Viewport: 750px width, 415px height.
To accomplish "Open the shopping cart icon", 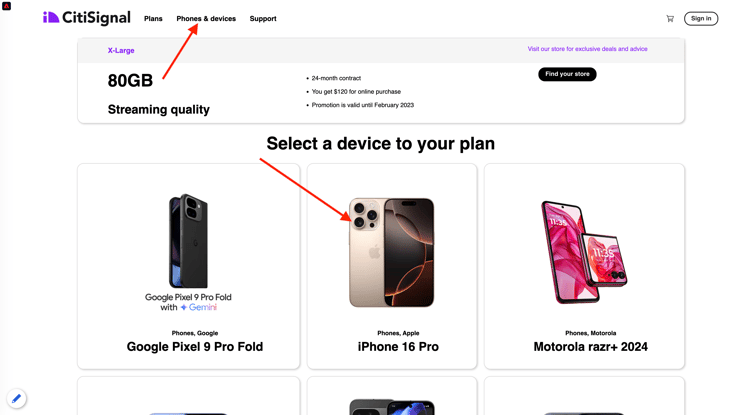I will tap(670, 19).
